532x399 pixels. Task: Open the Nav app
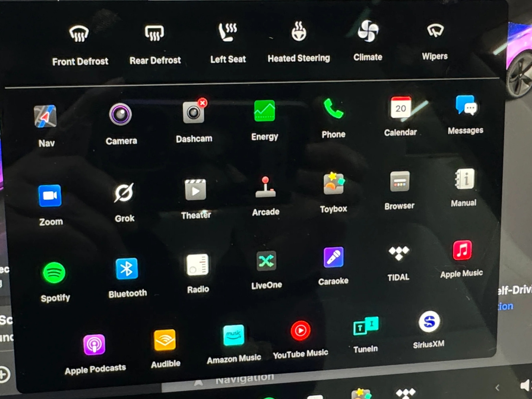(x=46, y=117)
